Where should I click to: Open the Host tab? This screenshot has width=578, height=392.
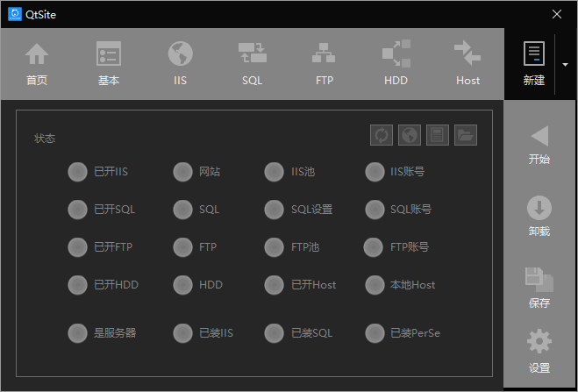pos(468,63)
